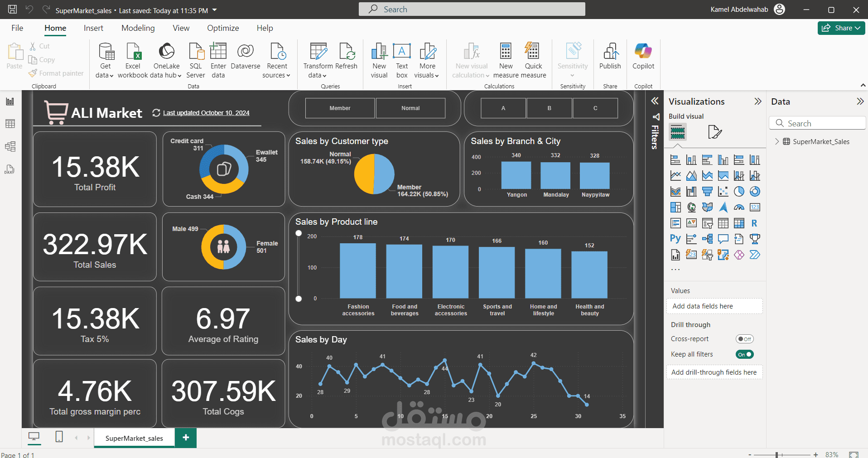
Task: Select the Normal slicer button
Action: (410, 108)
